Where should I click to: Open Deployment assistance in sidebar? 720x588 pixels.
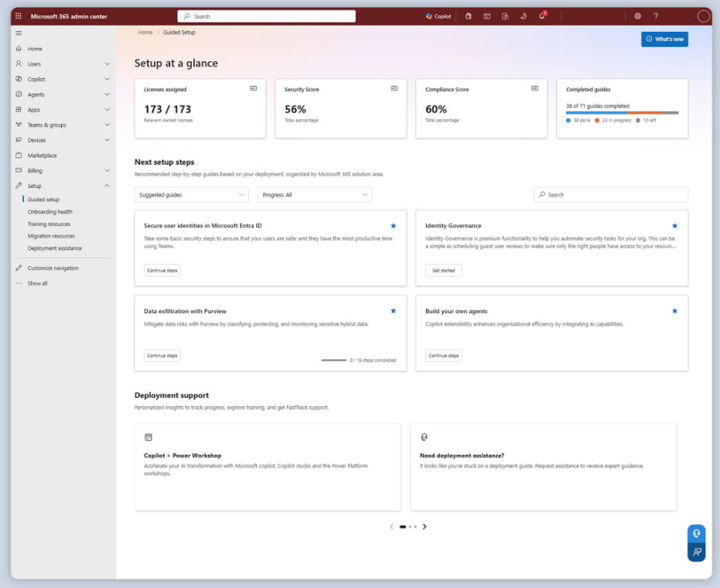tap(55, 248)
